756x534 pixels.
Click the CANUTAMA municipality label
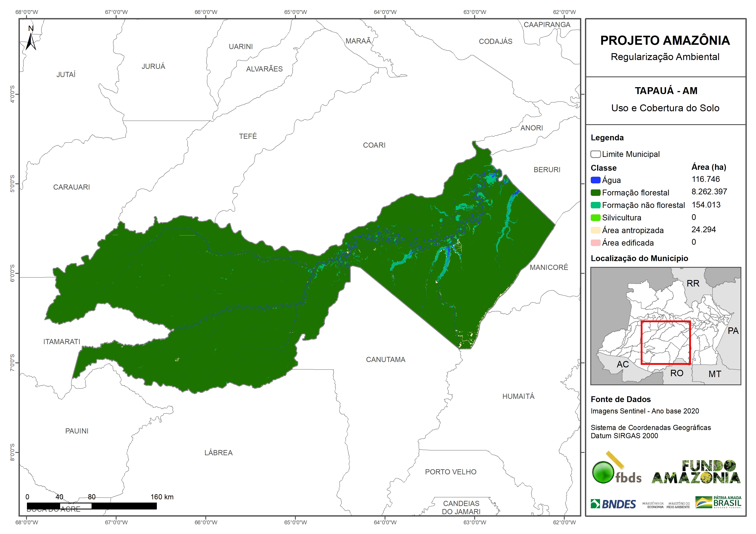tap(386, 360)
